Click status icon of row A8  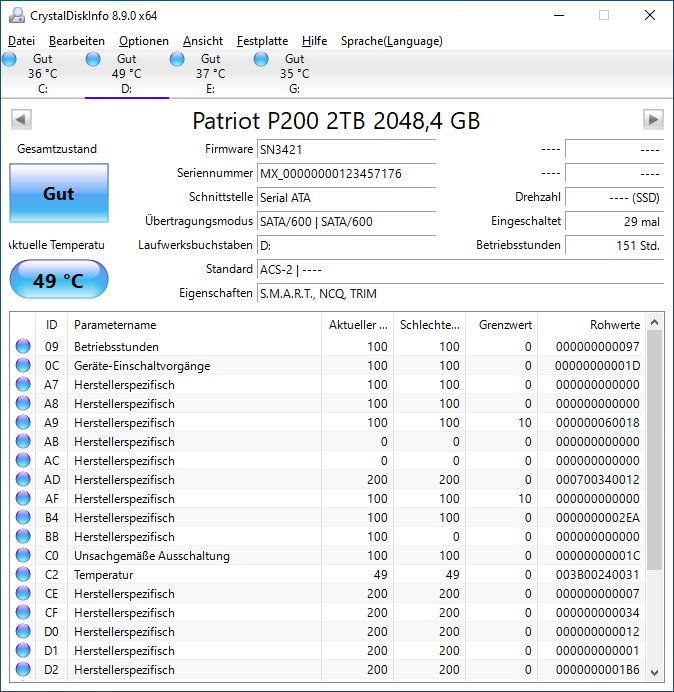(x=23, y=403)
